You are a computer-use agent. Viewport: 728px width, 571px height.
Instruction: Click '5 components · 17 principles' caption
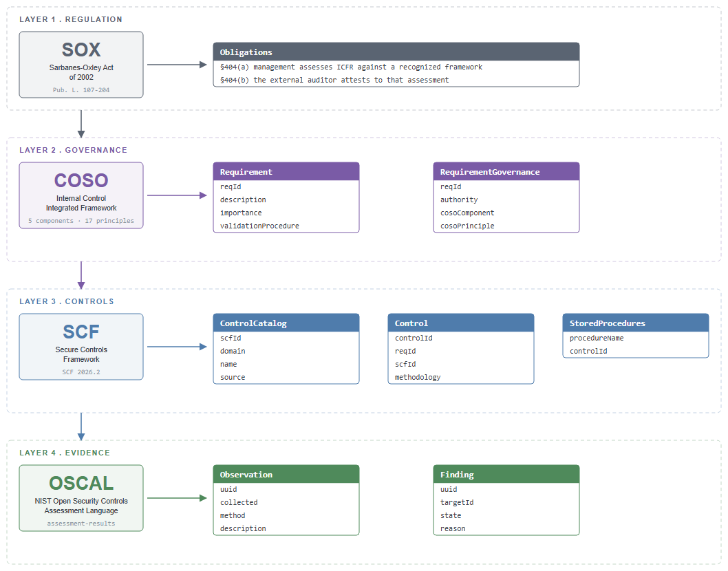(81, 221)
